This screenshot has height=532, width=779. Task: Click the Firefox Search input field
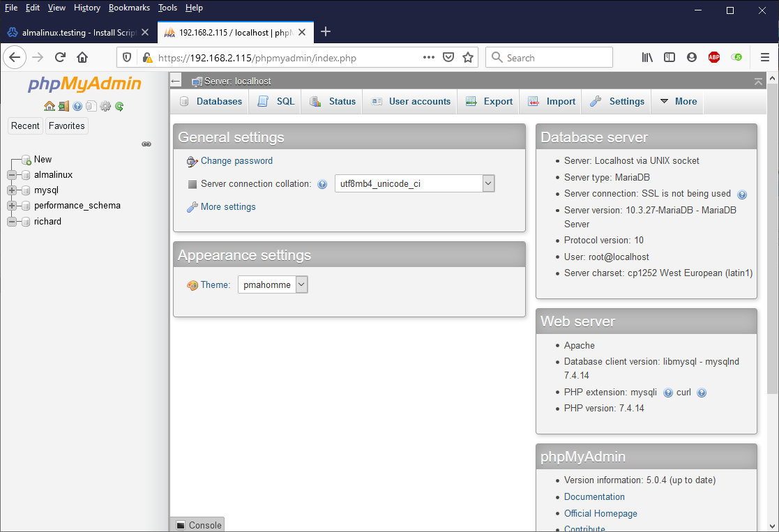click(x=549, y=58)
